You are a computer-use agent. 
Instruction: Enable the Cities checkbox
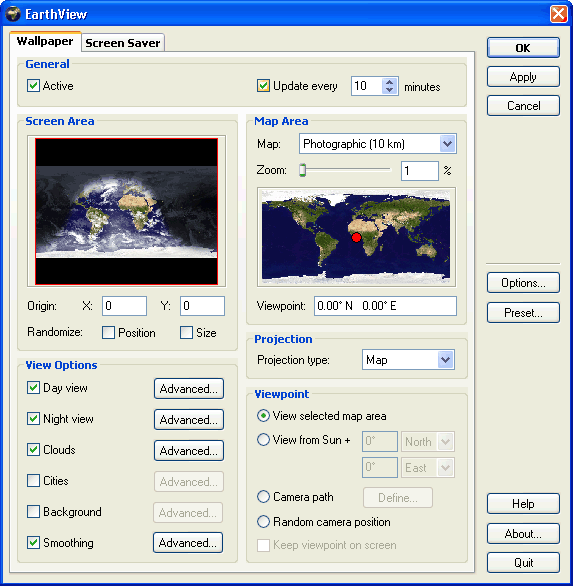[33, 481]
